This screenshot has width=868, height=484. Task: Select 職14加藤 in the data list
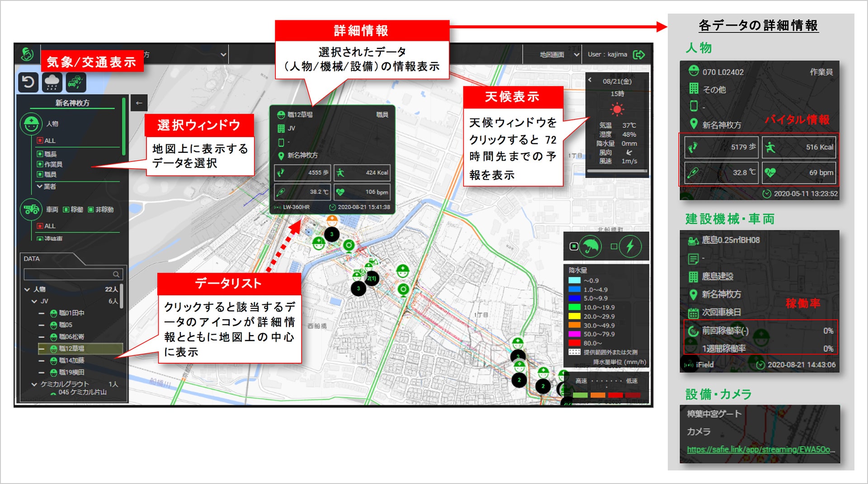(71, 361)
